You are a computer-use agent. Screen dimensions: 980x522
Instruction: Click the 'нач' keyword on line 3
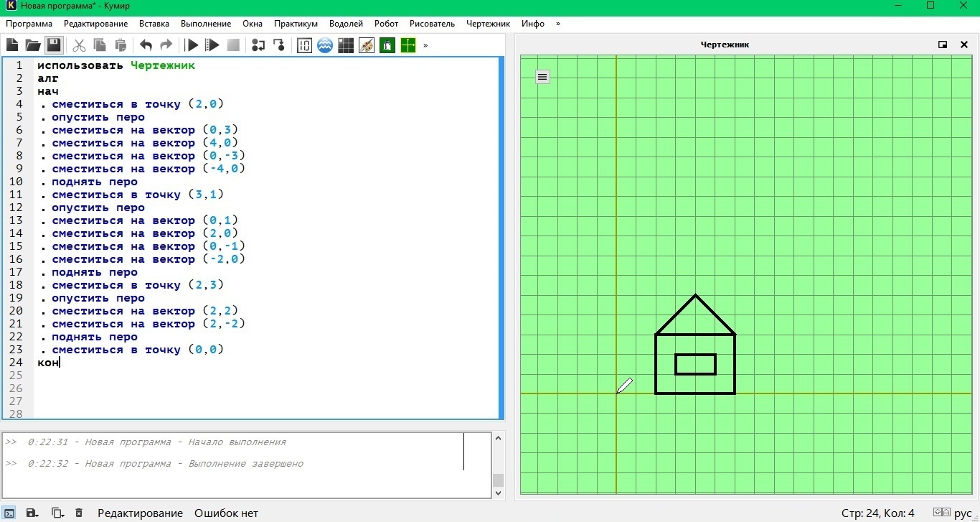(48, 91)
